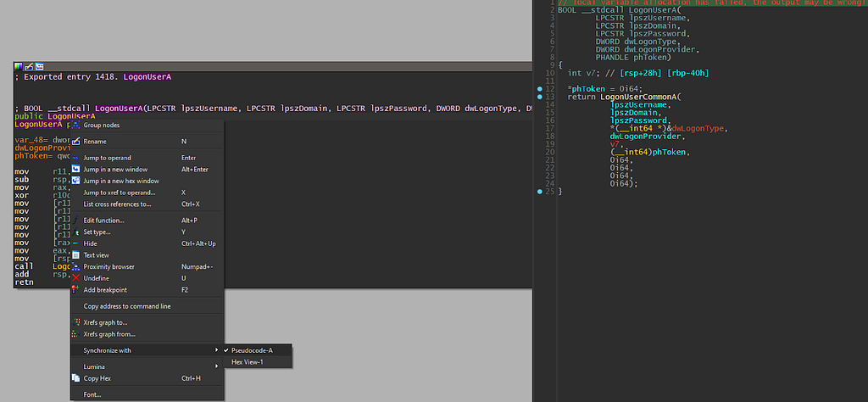Choose Edit function... from the context menu
The height and width of the screenshot is (402, 868).
(103, 221)
